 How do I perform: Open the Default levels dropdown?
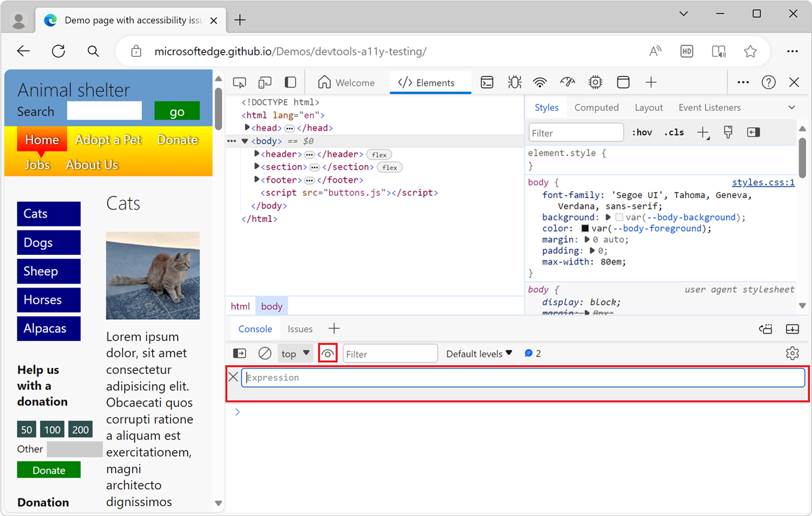click(479, 354)
